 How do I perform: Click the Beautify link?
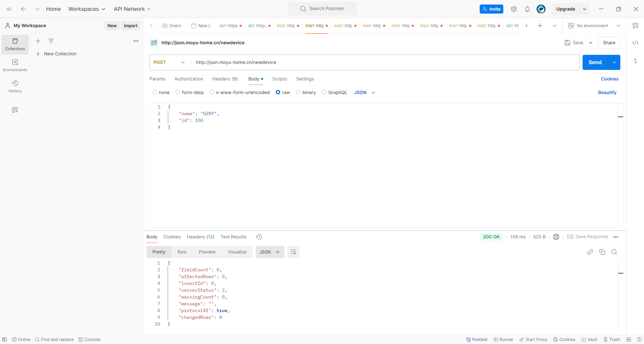click(x=607, y=93)
